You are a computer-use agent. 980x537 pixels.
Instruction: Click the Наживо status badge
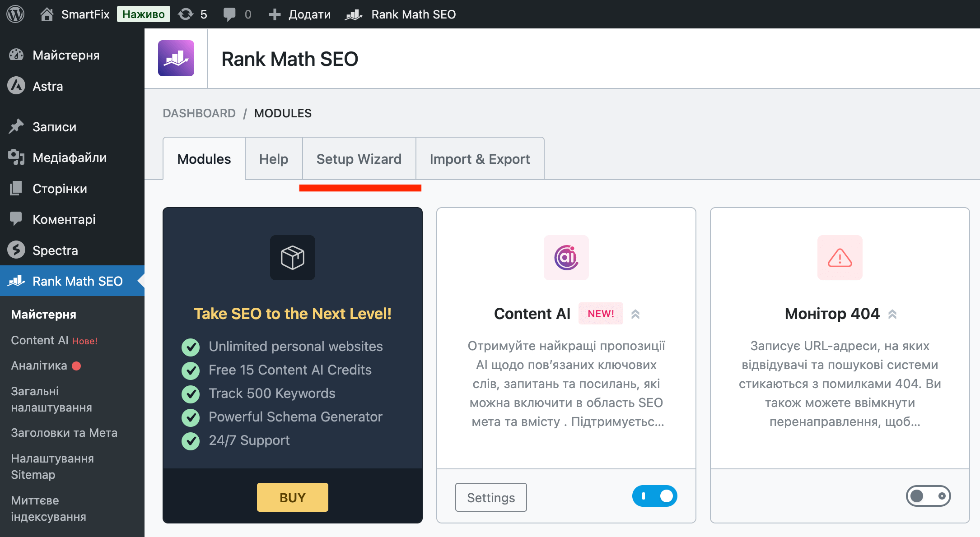pyautogui.click(x=144, y=14)
